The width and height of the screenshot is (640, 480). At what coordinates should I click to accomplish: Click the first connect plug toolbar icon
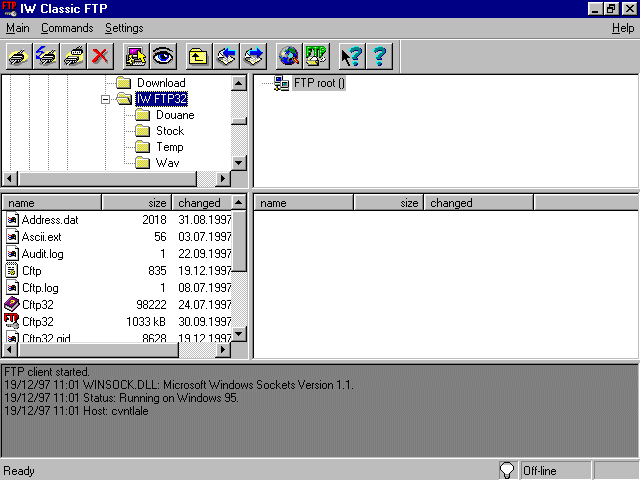18,55
